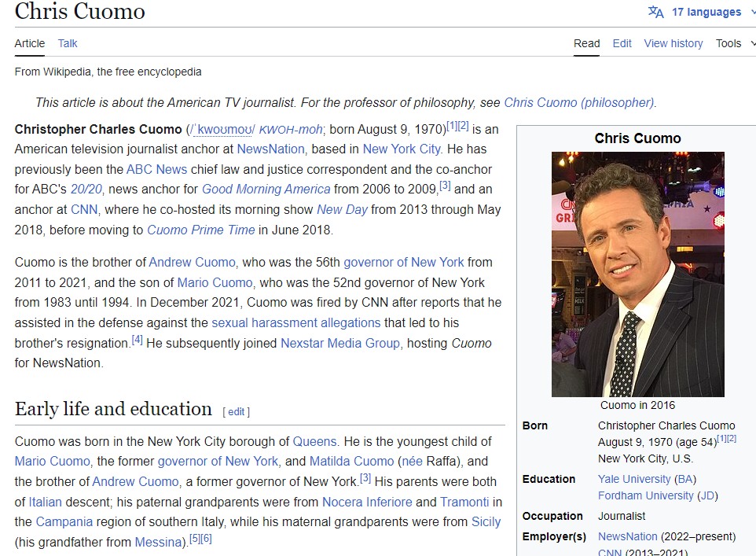Open the Italian descent link

(x=46, y=502)
